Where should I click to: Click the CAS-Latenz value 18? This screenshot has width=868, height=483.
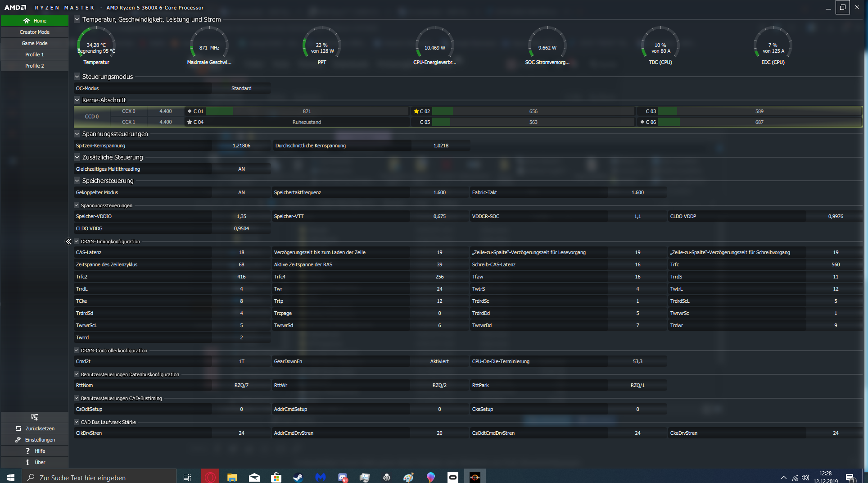[241, 252]
